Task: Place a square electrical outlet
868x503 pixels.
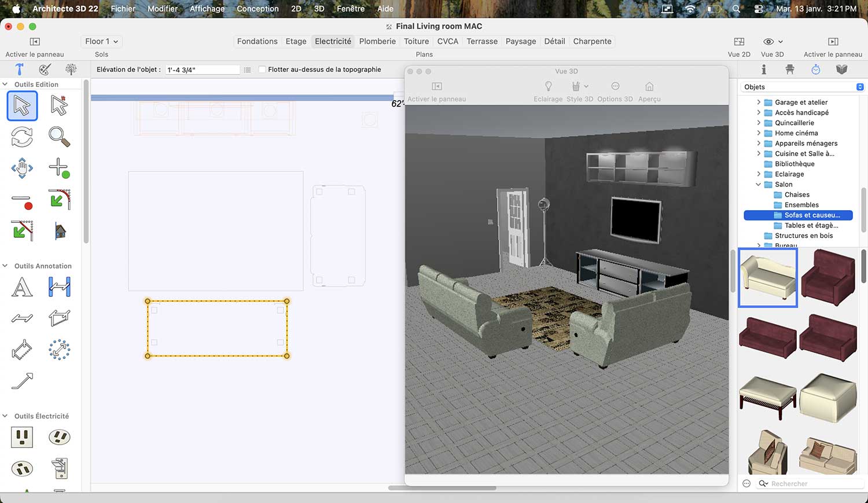Action: [x=22, y=437]
